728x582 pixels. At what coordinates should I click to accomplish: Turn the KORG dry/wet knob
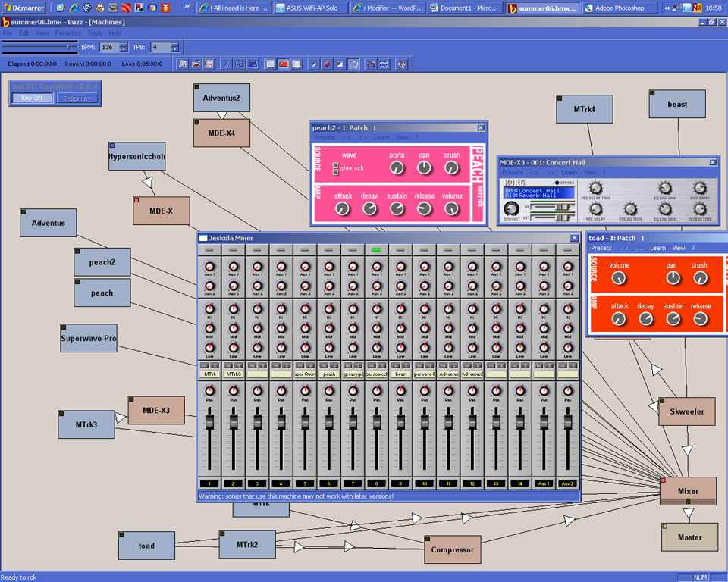511,208
